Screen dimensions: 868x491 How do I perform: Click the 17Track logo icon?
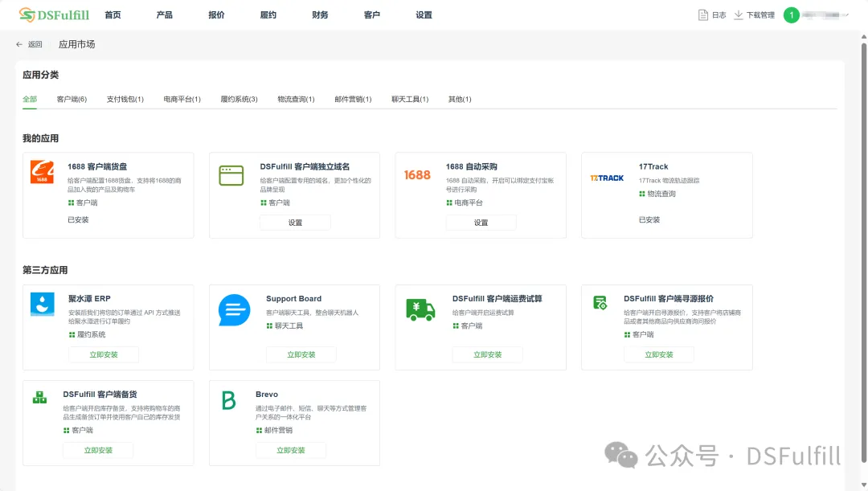coord(607,178)
